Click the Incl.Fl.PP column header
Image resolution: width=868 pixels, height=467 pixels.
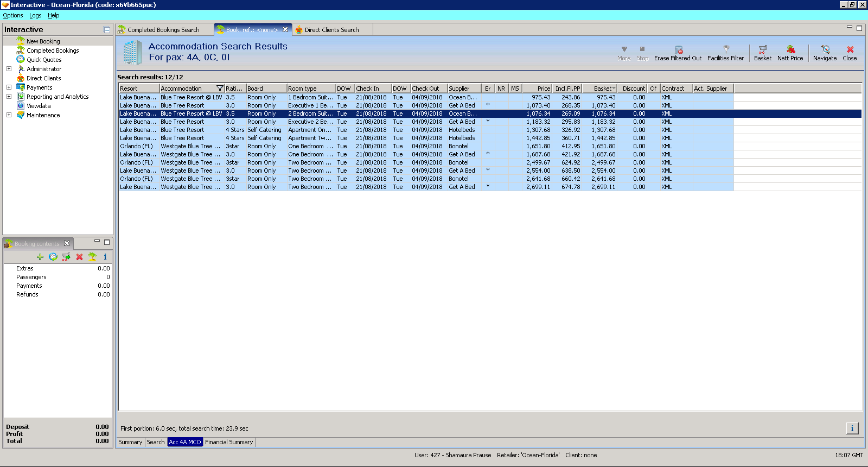[567, 89]
